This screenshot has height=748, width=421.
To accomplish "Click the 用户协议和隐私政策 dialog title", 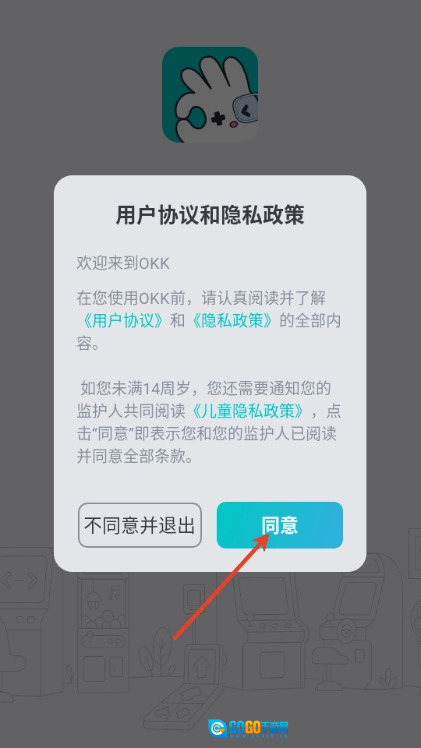I will coord(210,216).
